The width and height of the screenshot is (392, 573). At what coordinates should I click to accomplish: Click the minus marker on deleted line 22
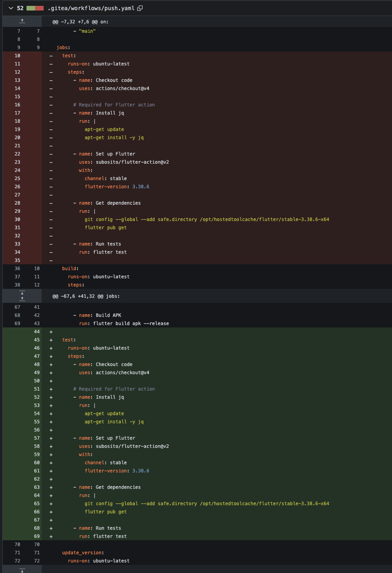[51, 154]
